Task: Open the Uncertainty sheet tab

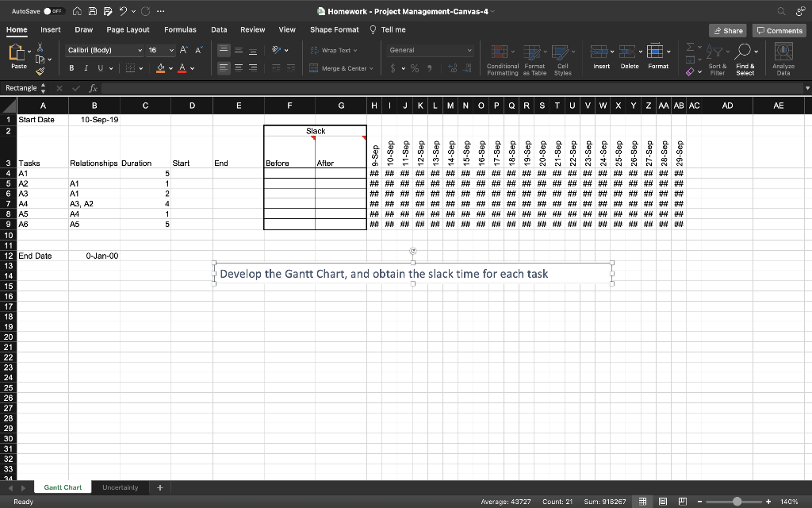Action: (120, 487)
